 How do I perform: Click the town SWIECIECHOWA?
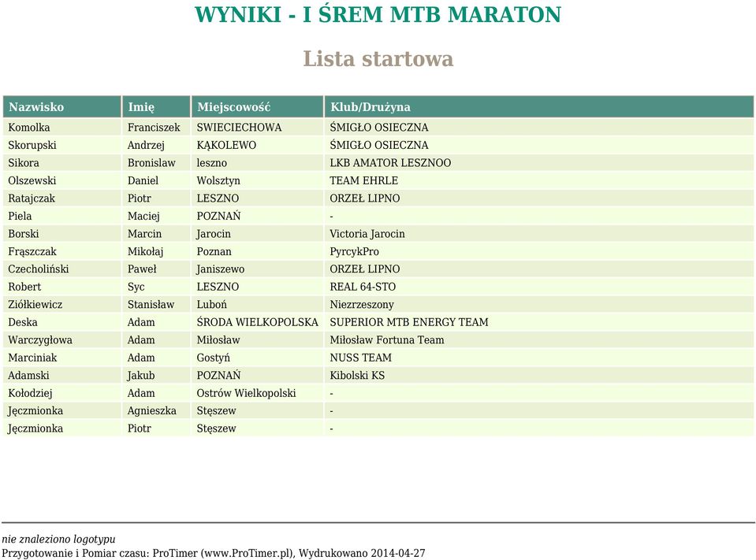tap(239, 128)
